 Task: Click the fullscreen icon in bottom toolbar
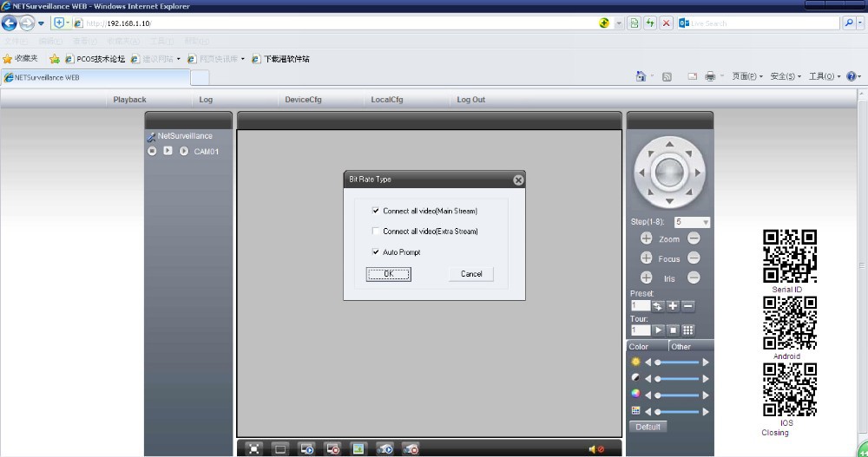(253, 448)
